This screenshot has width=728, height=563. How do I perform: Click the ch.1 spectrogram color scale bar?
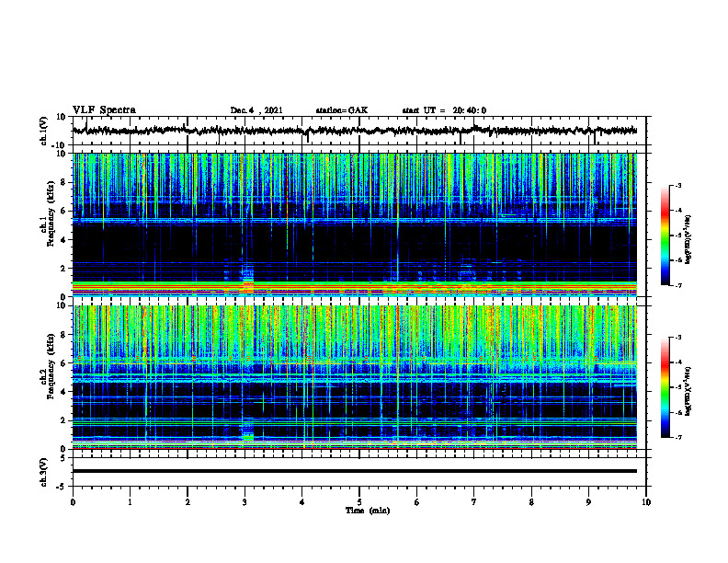tap(665, 236)
